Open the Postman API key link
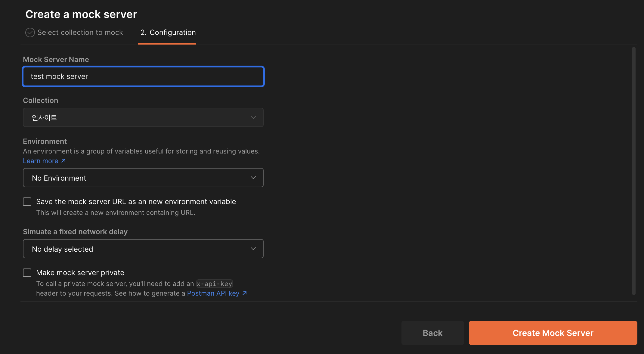644x354 pixels. pyautogui.click(x=213, y=293)
